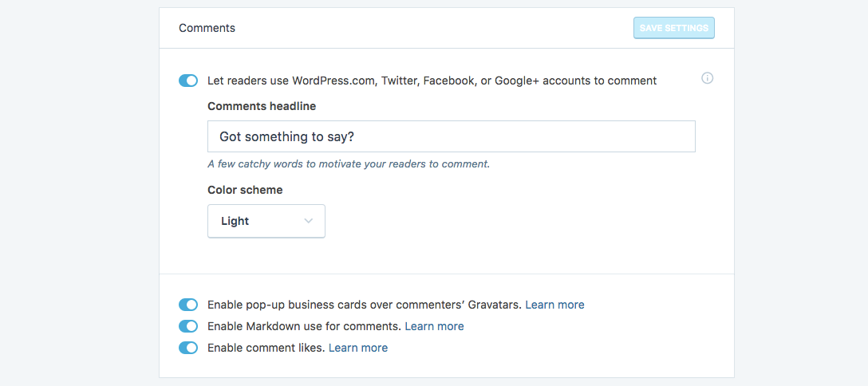868x386 pixels.
Task: Click the "Enable Markdown use for comments." text
Action: coord(304,326)
